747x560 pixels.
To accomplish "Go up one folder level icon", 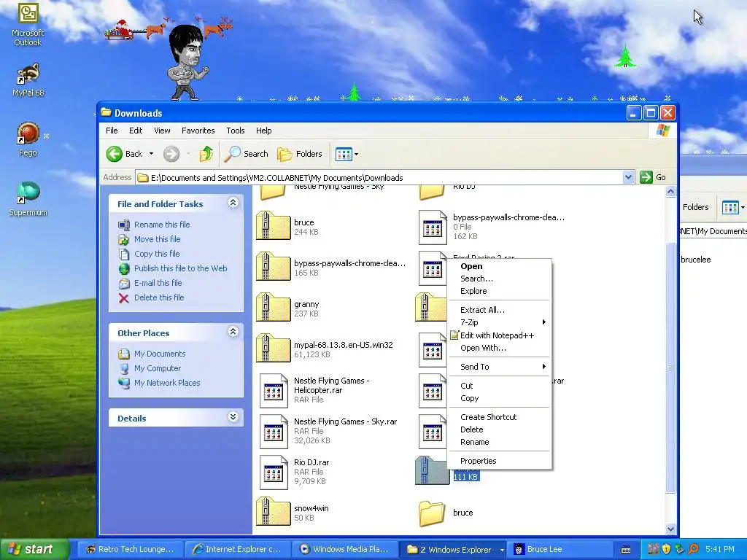I will (206, 154).
